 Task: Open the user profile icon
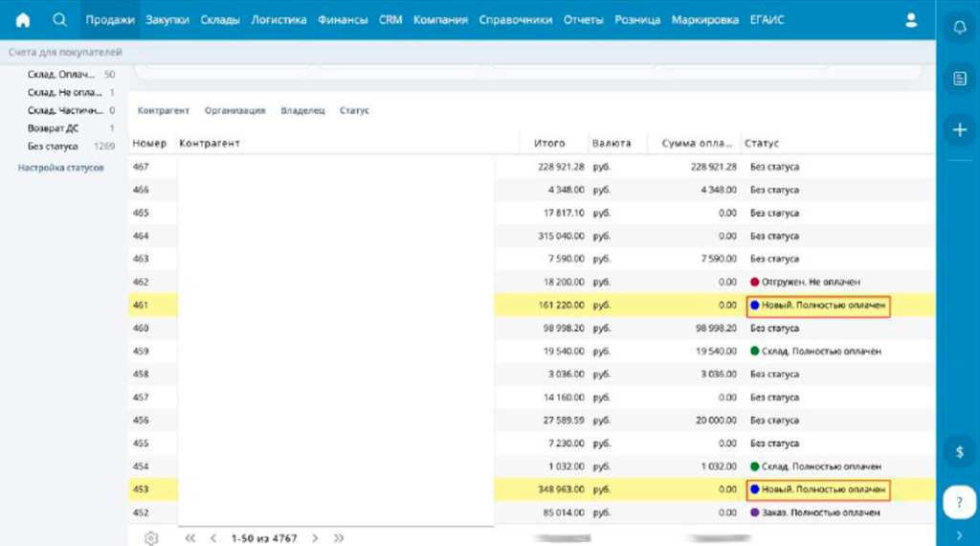[x=911, y=20]
